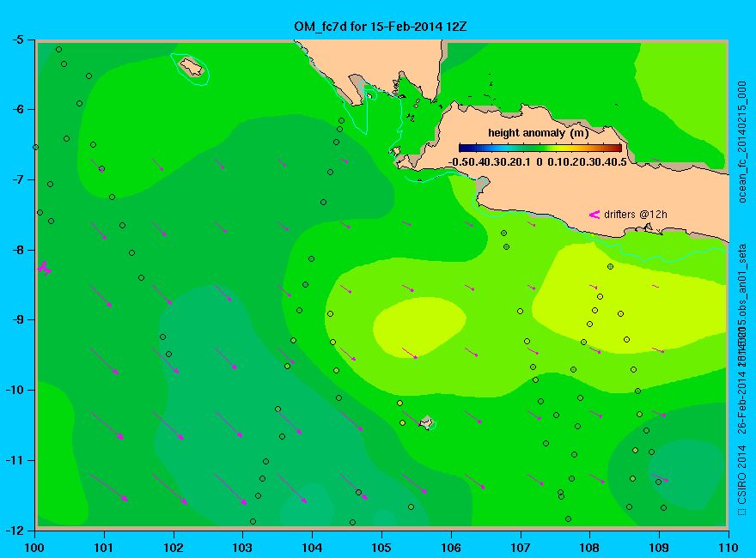Click the y-axis tick label -10
The image size is (756, 558).
coord(15,390)
